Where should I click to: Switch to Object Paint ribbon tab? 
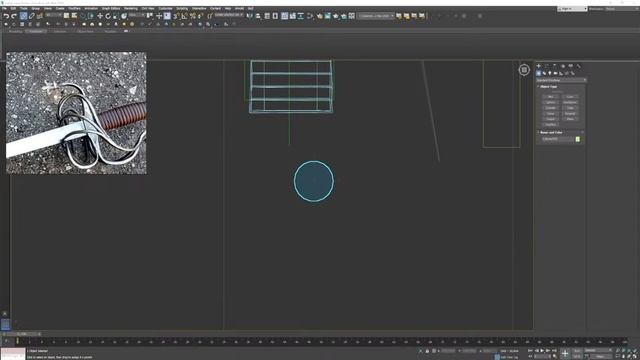click(x=85, y=31)
